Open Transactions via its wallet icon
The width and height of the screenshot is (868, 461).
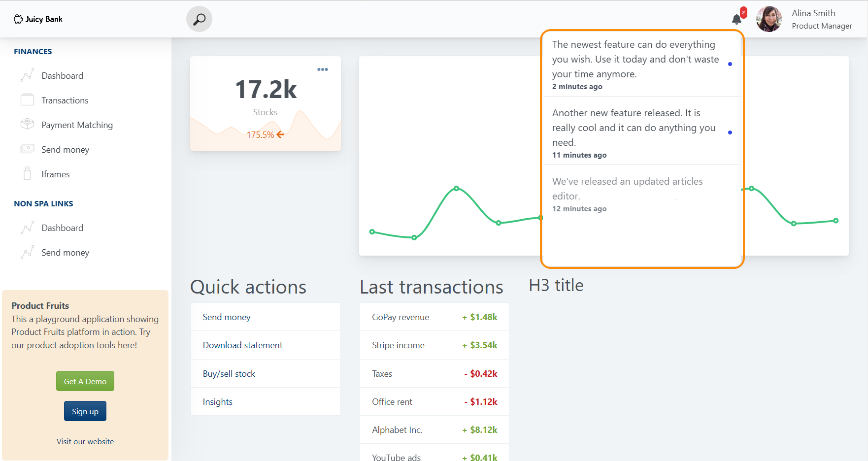(28, 99)
